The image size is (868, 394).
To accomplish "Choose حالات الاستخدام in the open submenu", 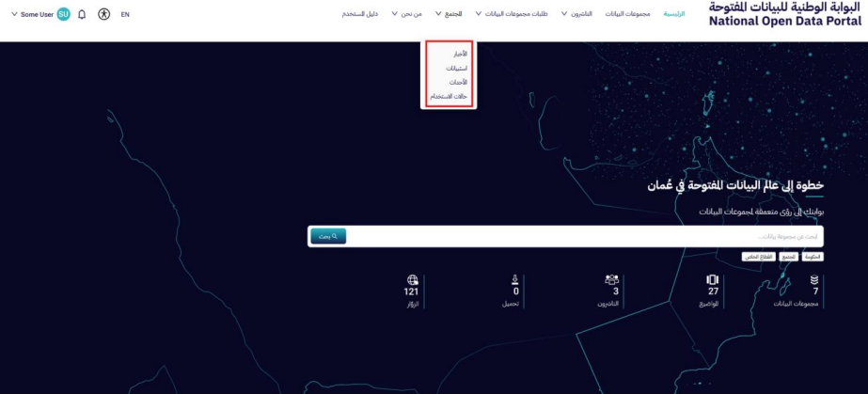I will (449, 97).
